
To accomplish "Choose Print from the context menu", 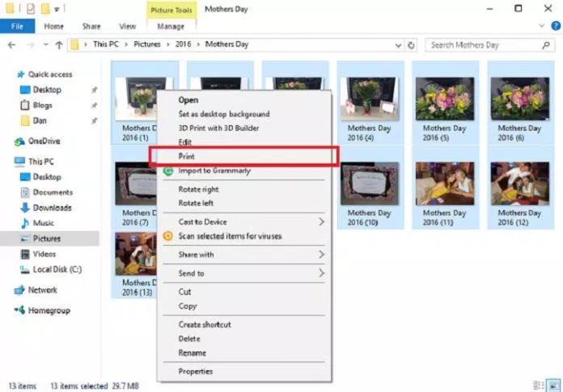I will coord(187,156).
